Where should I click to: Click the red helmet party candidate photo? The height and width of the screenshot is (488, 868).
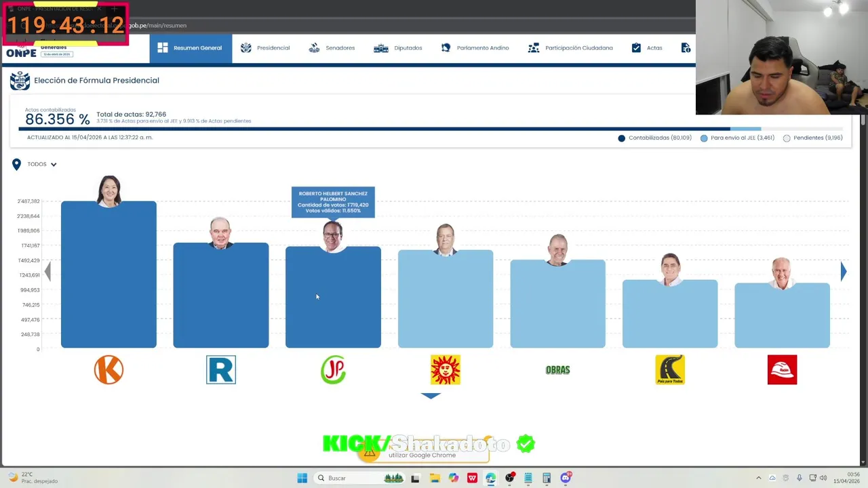coord(781,273)
